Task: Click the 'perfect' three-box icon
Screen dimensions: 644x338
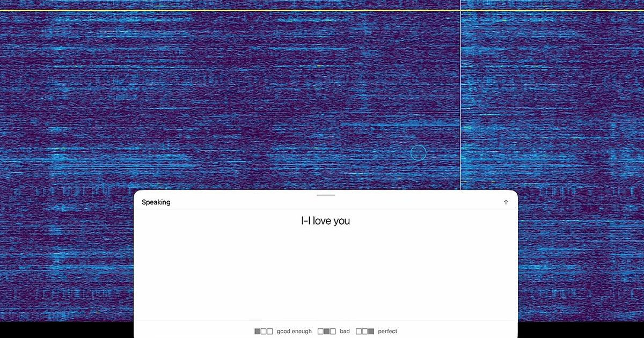Action: pyautogui.click(x=365, y=332)
